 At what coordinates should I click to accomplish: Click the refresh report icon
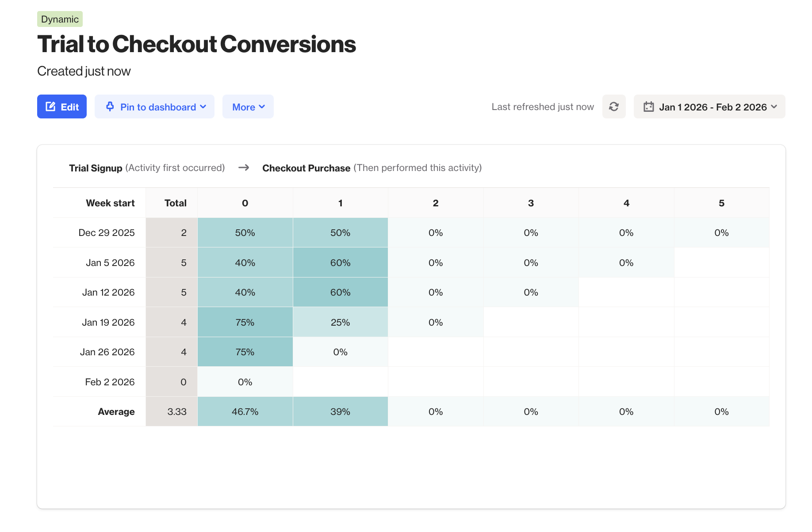click(613, 106)
